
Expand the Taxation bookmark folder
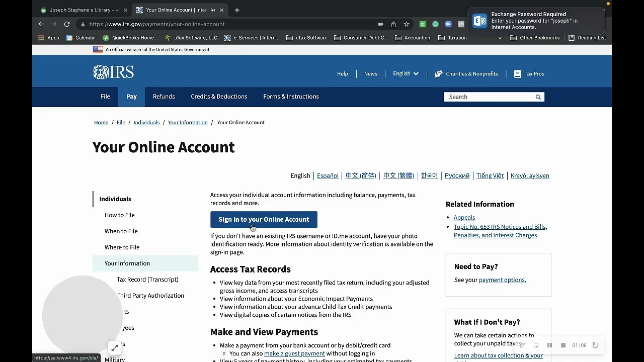tap(453, 38)
